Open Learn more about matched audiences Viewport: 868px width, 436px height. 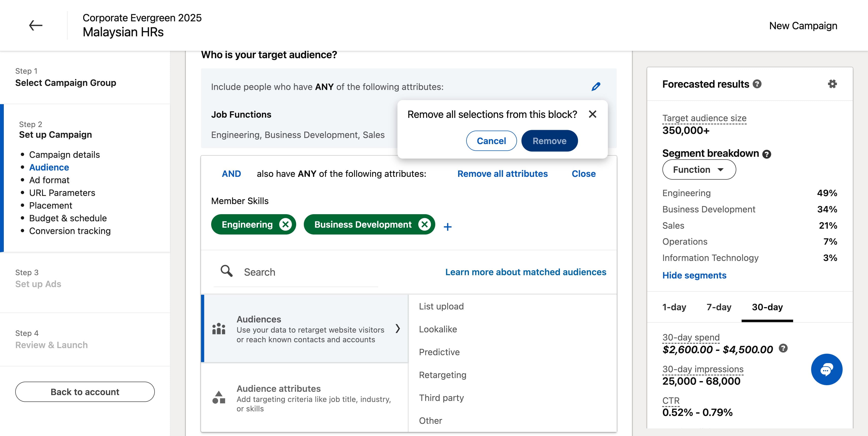[x=525, y=272]
